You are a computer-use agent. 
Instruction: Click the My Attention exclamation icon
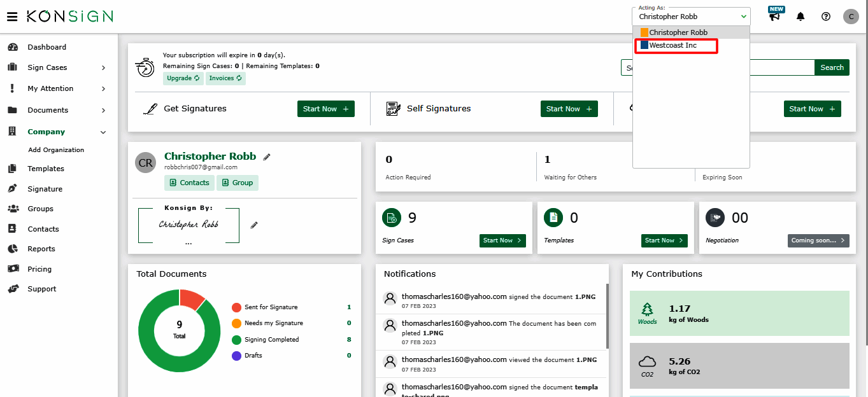(12, 88)
